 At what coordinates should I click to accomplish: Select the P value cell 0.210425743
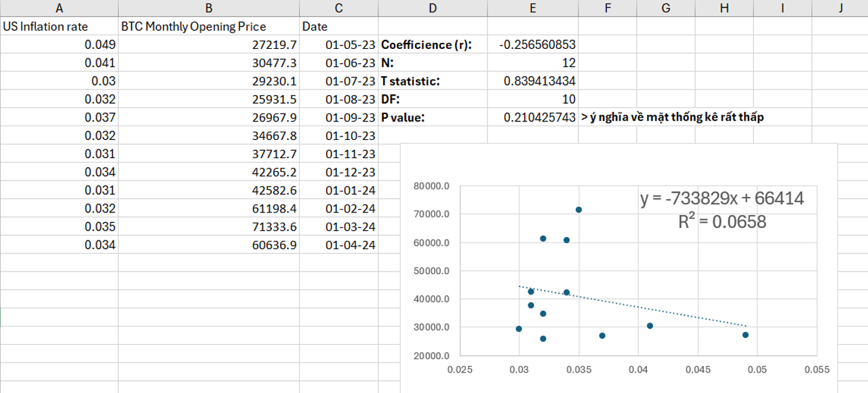coord(540,117)
